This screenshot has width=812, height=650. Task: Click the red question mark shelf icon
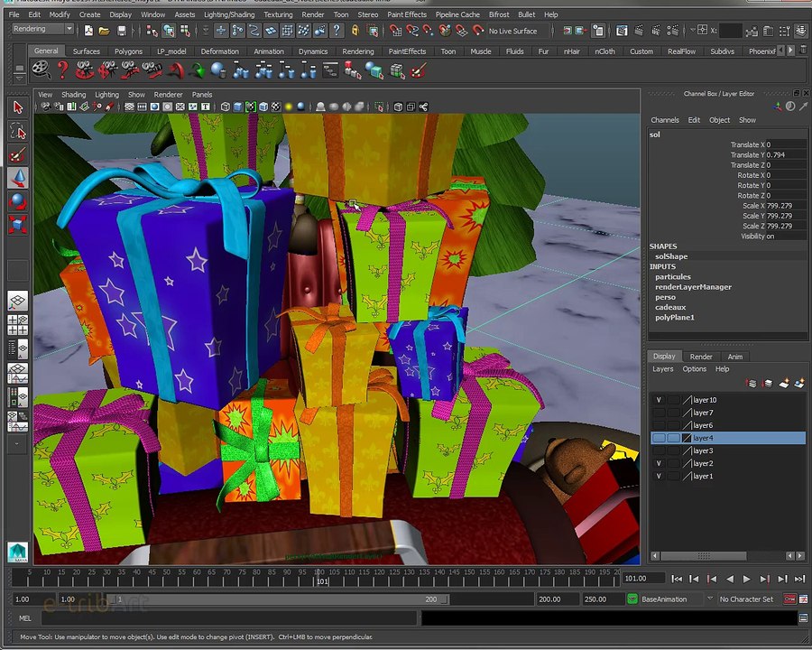(x=62, y=70)
